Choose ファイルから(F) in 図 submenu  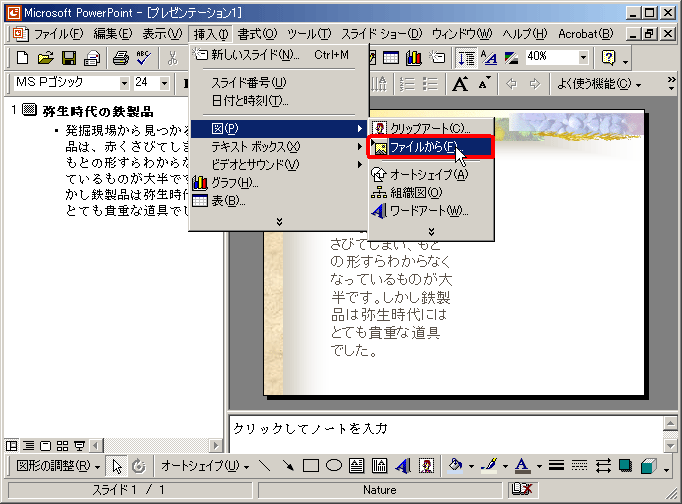coord(431,147)
